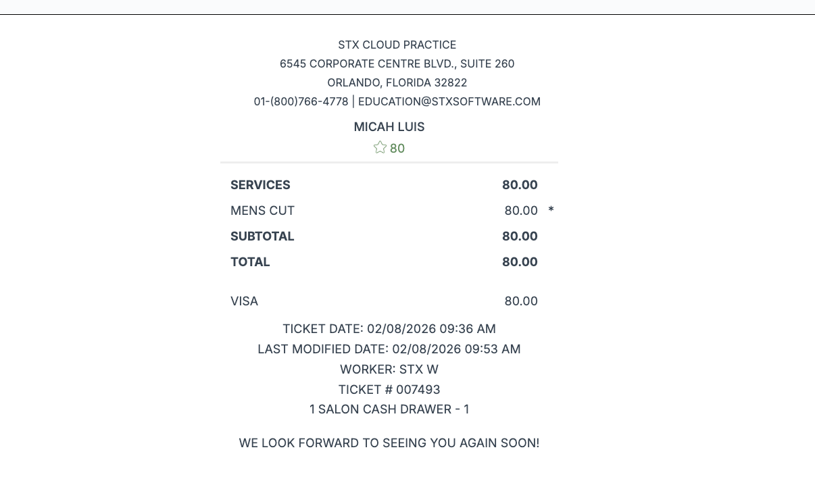Click the asterisk beside Mens Cut price

(x=551, y=210)
